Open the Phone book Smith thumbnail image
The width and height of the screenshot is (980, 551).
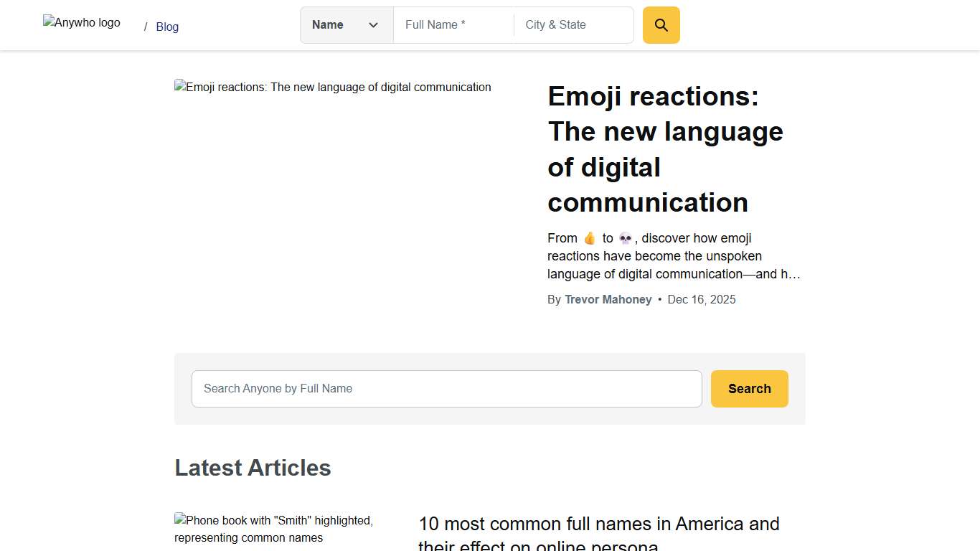273,529
